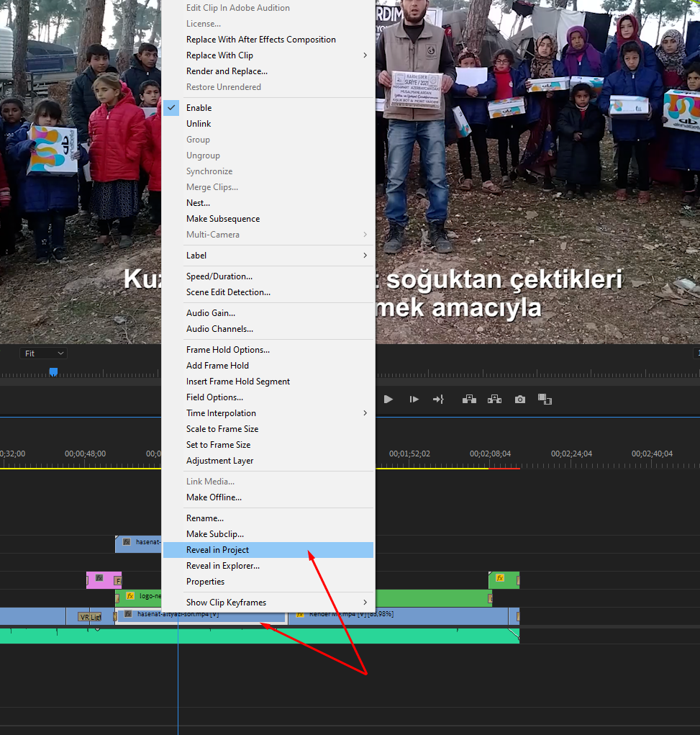Click fx badge on Render Me.mp4 clip
This screenshot has height=735, width=700.
click(x=300, y=615)
